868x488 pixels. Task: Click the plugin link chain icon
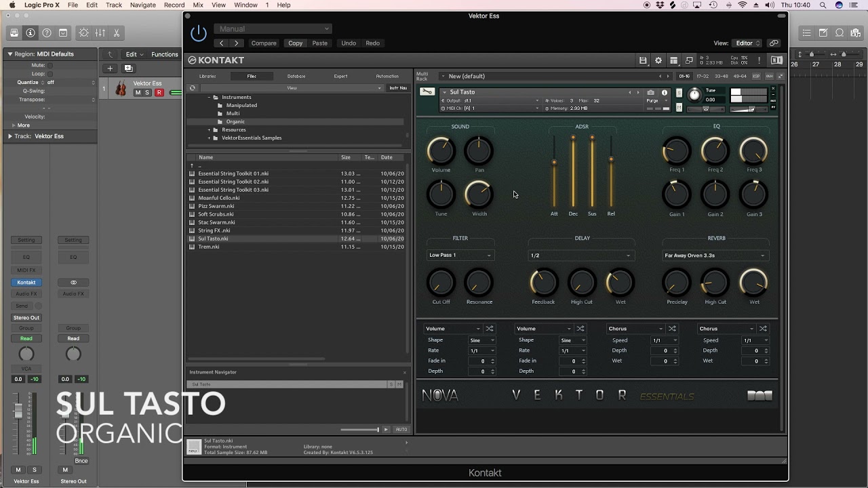[774, 43]
